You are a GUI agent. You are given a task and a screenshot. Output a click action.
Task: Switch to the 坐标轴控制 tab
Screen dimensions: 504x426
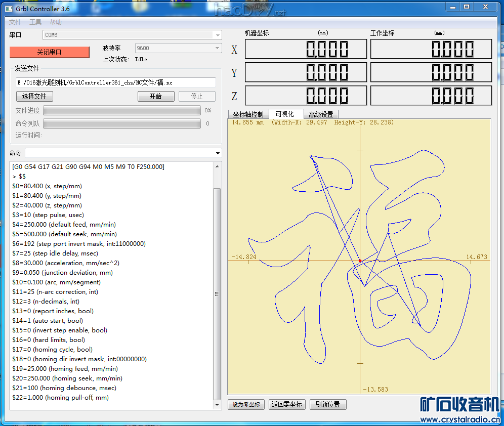(x=248, y=114)
